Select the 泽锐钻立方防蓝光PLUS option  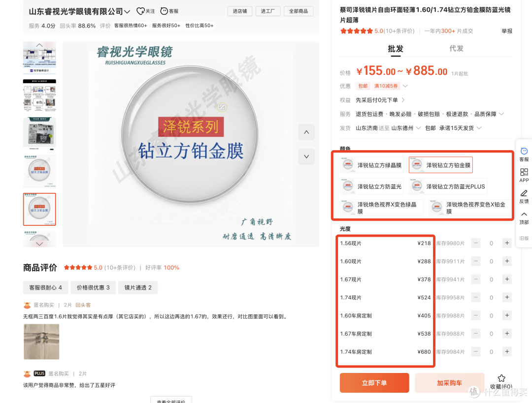pos(448,186)
